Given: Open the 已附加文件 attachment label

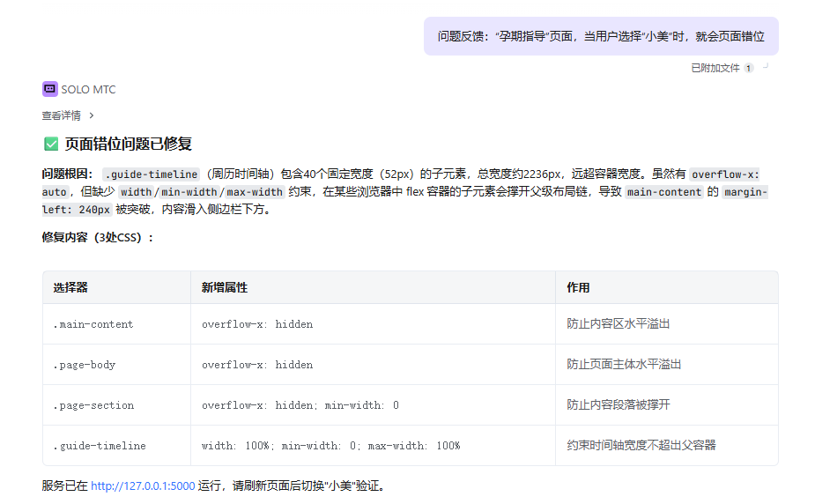Looking at the screenshot, I should [715, 68].
